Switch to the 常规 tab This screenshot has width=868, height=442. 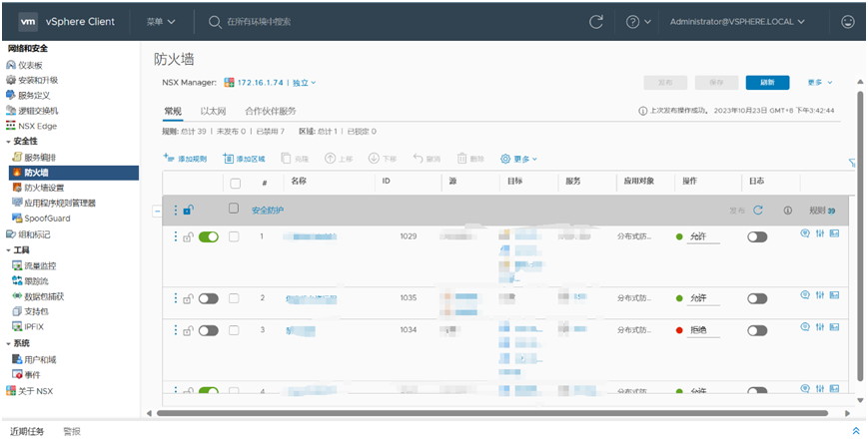[x=173, y=111]
